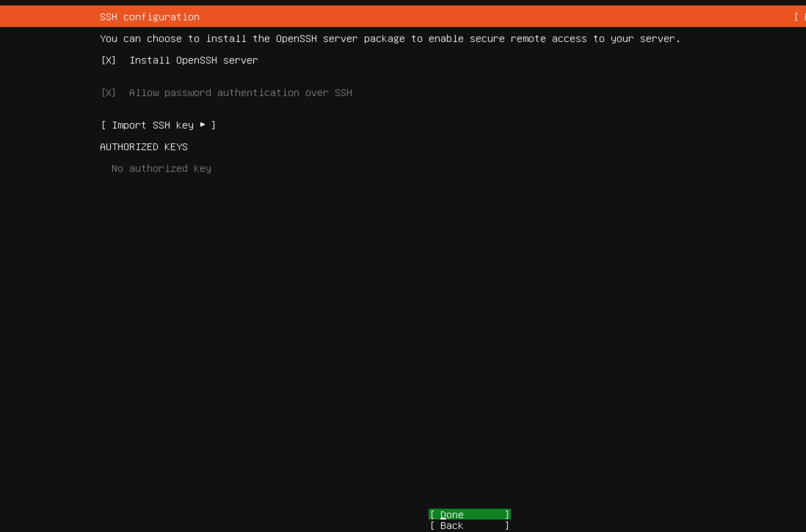Select the AUTHORIZED KEYS heading
Screen dimensions: 806x532
[144, 147]
